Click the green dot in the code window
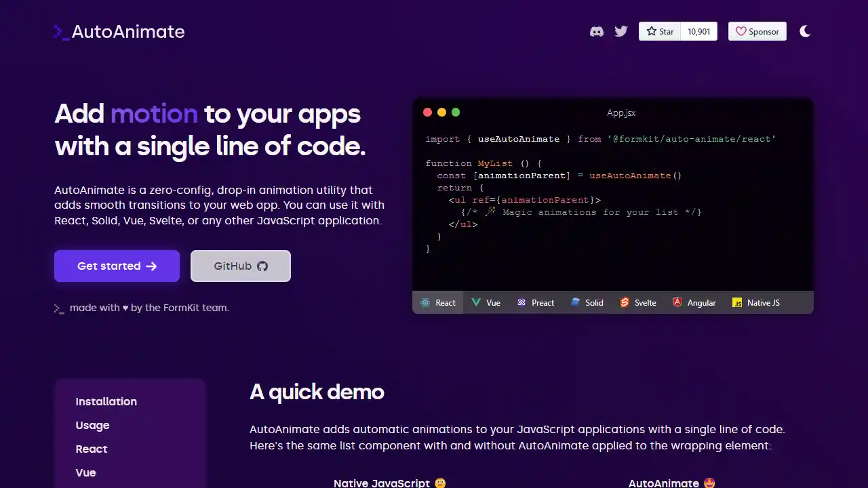Image resolution: width=868 pixels, height=488 pixels. (x=455, y=112)
